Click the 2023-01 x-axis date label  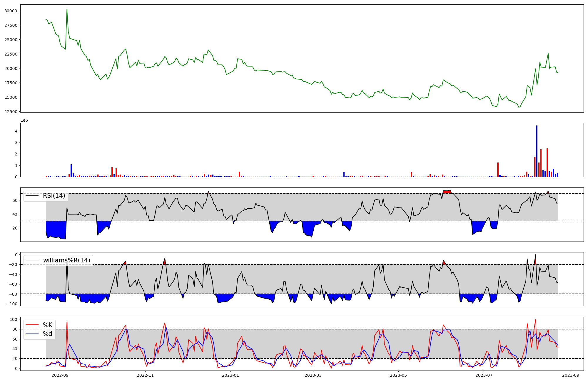pos(230,375)
